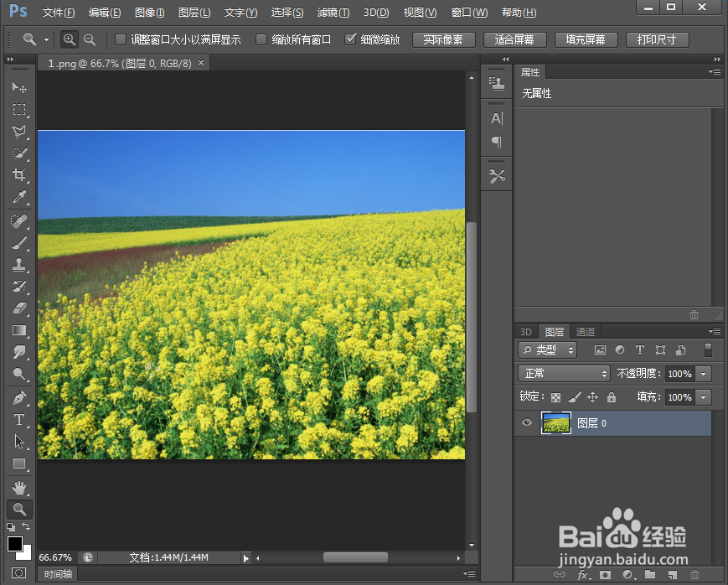
Task: Expand the toolbox double-arrow
Action: [10, 59]
